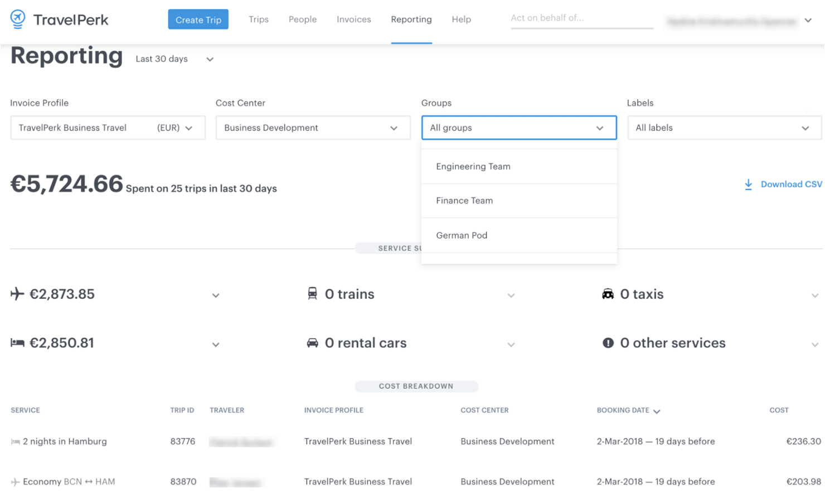
Task: Click the hotel bed icon beside €2,850.81
Action: (17, 343)
